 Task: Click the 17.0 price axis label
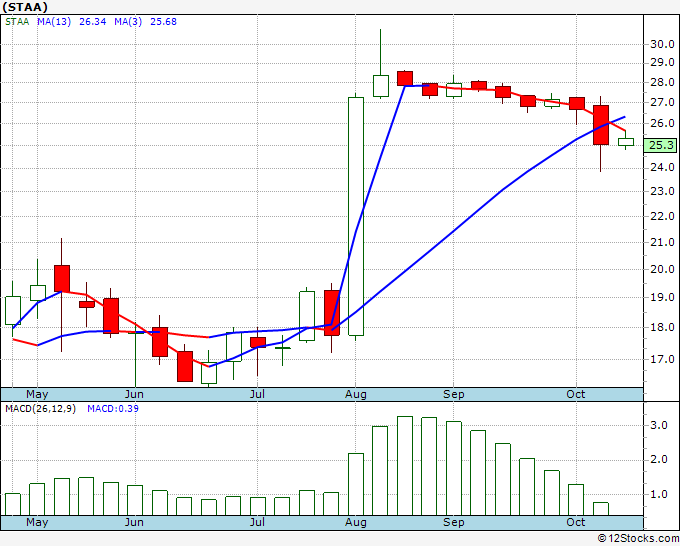662,359
